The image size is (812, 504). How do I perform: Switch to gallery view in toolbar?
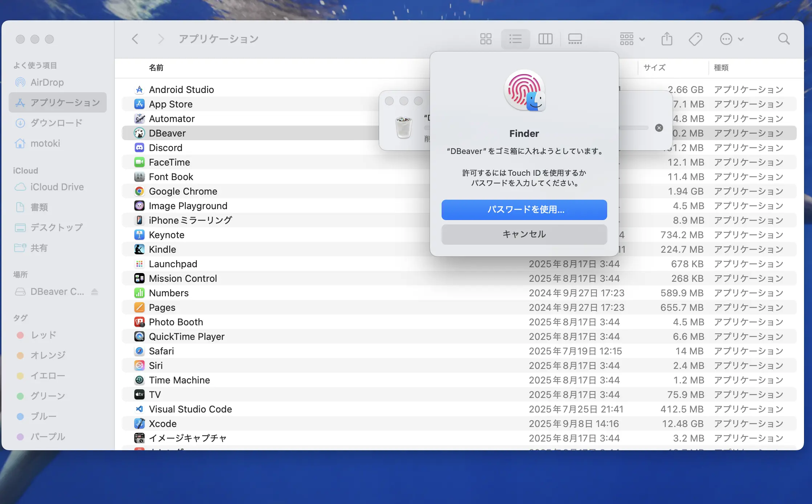point(575,39)
